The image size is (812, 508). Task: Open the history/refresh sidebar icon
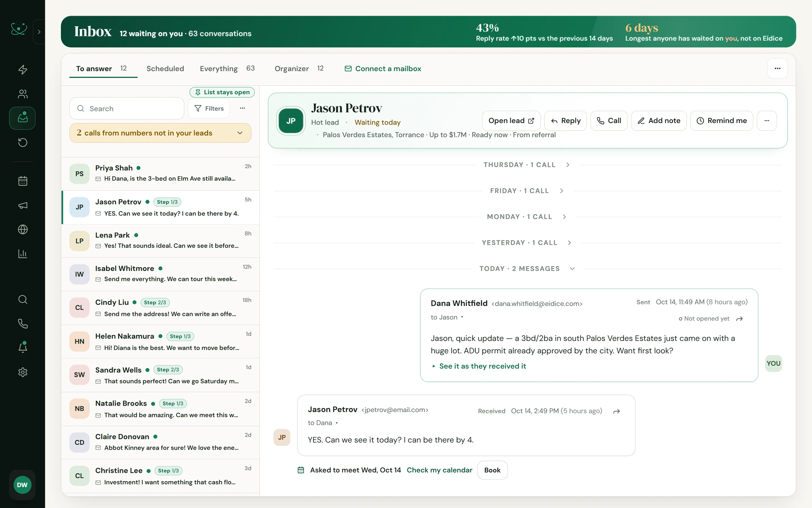coord(23,143)
